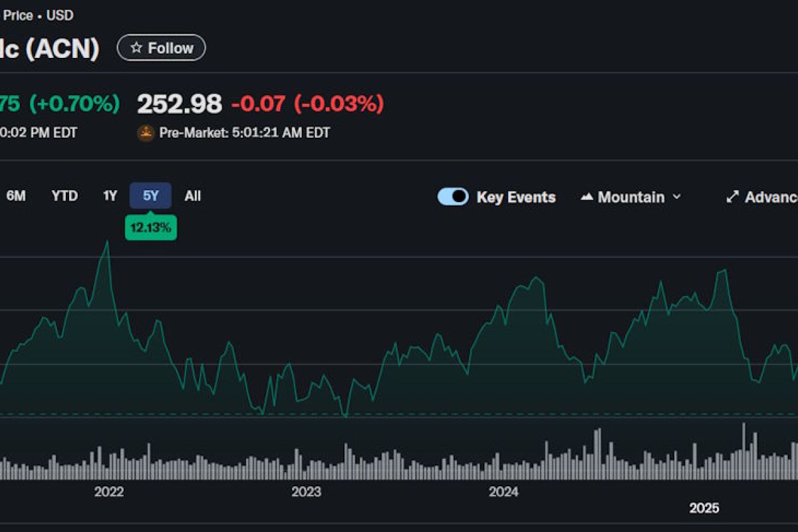
Task: Click the Follow button
Action: [x=162, y=48]
